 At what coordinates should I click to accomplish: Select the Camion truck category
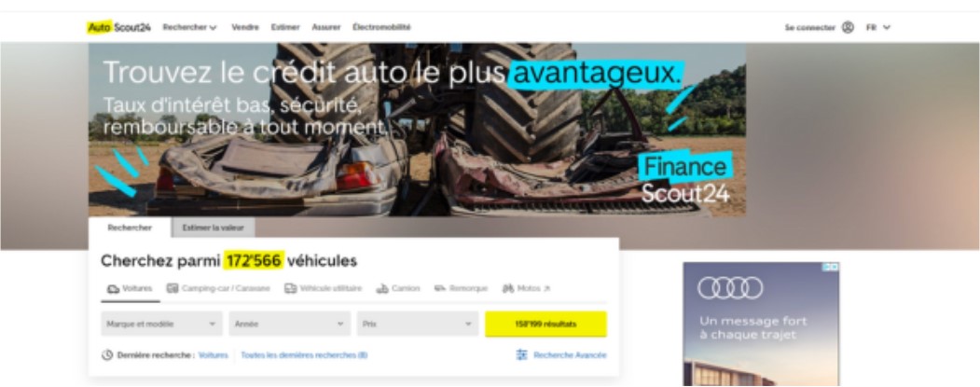point(397,288)
